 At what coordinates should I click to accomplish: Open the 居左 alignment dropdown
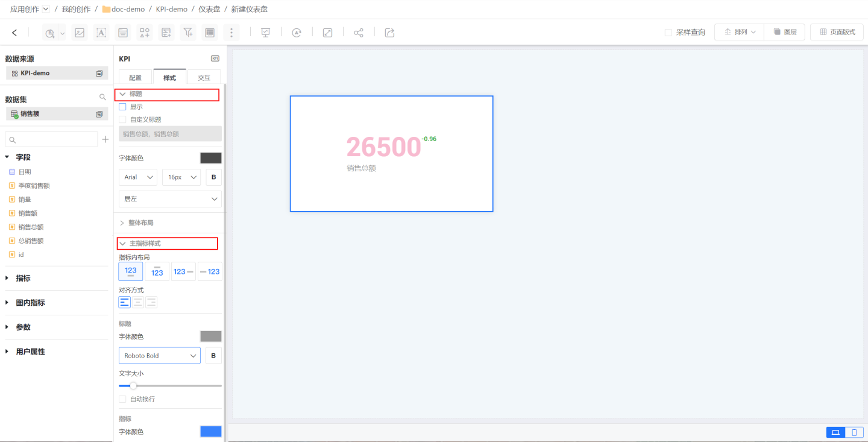pos(170,199)
